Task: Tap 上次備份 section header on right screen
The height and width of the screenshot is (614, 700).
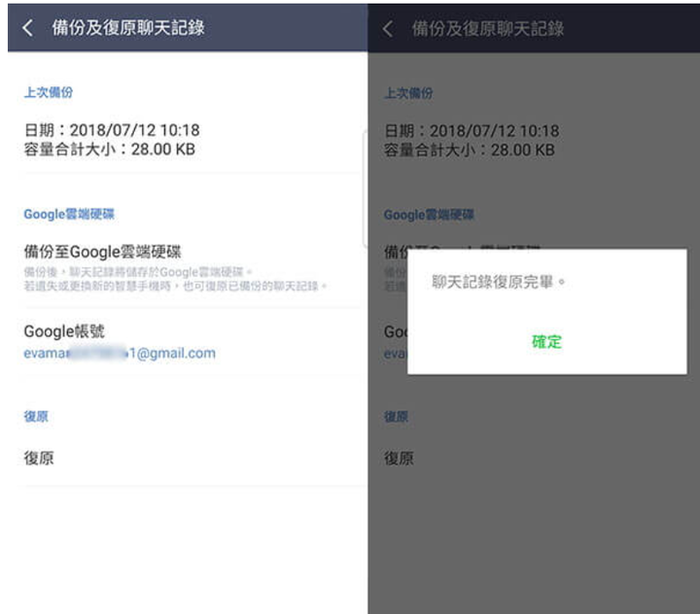Action: point(408,93)
